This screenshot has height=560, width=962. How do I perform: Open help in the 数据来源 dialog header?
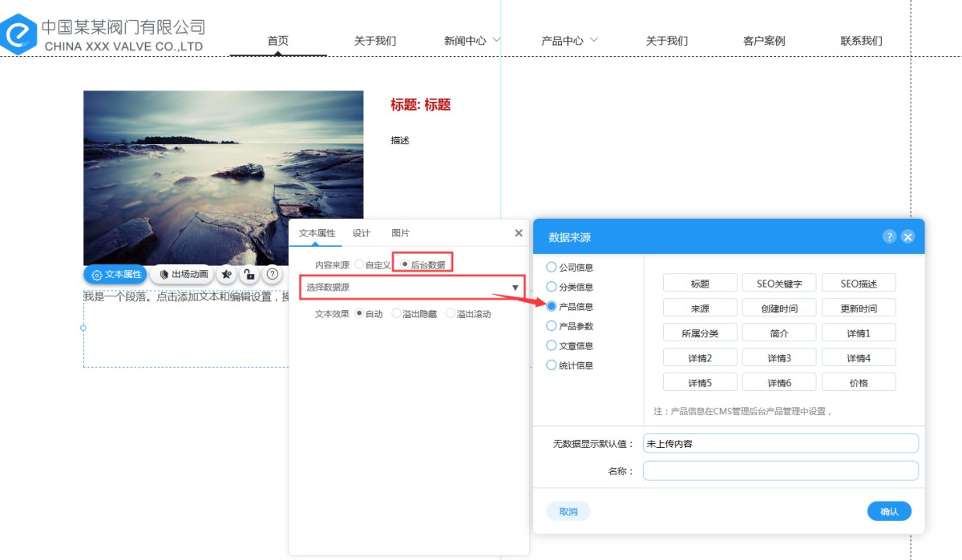889,236
